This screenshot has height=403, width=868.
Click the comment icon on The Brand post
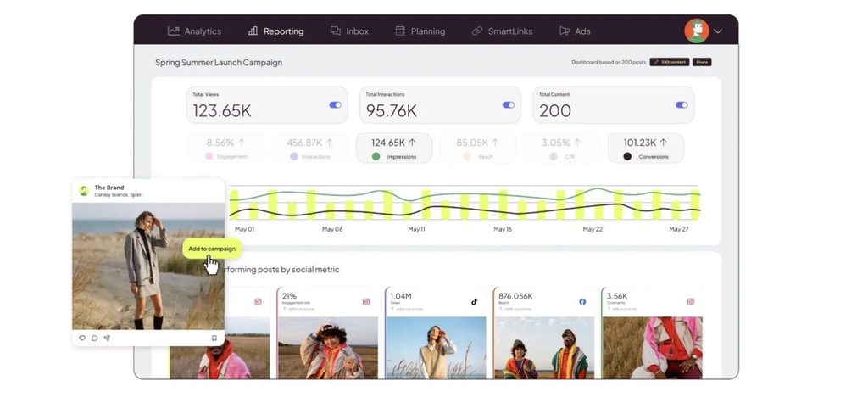pos(95,339)
